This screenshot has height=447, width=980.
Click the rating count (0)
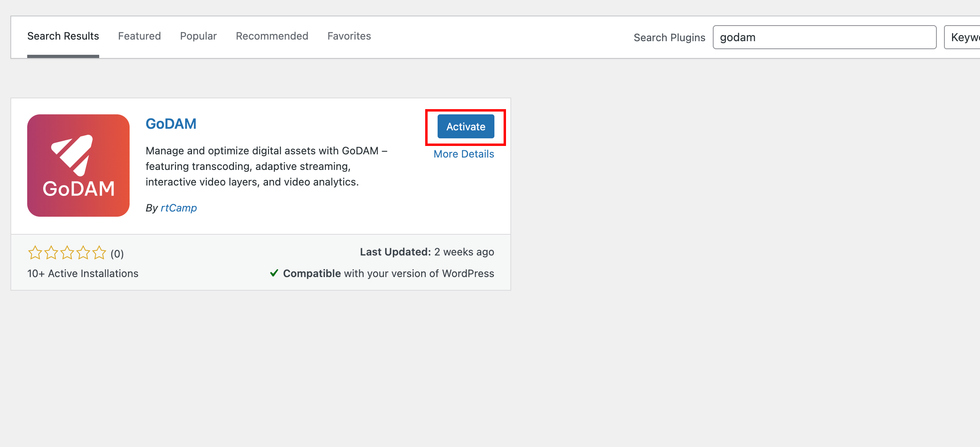click(x=117, y=254)
